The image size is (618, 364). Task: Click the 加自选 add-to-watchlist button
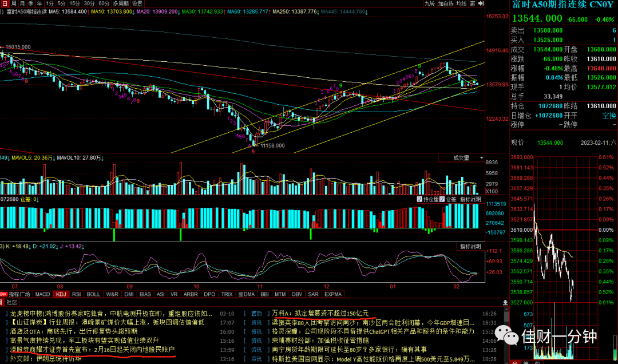click(x=445, y=3)
